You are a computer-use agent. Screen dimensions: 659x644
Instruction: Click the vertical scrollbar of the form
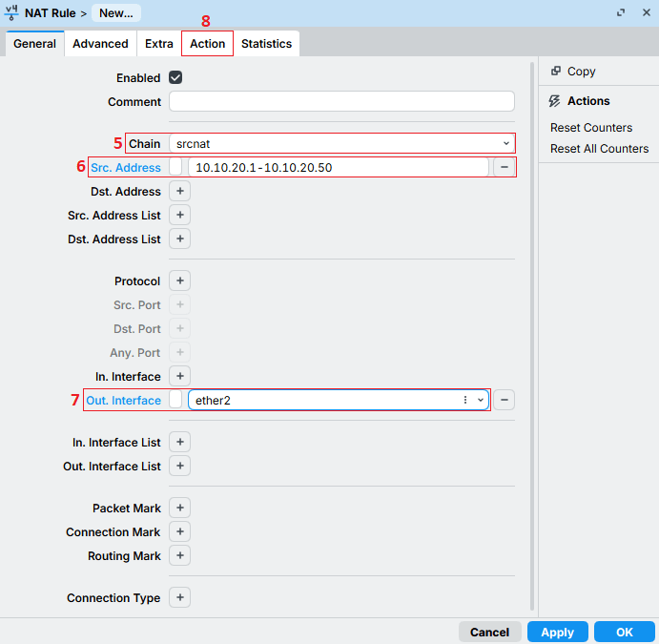coord(532,336)
